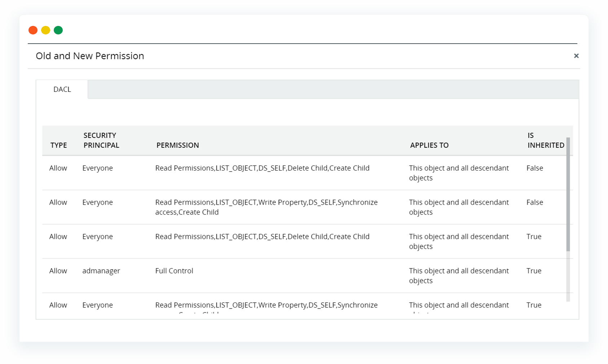Click the True value in the admanager row
This screenshot has height=364, width=608.
[534, 271]
